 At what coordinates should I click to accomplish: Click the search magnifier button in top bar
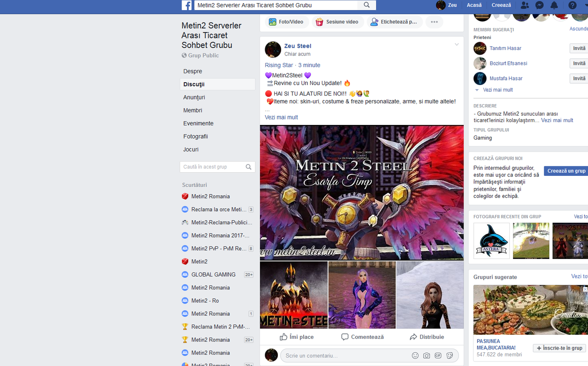[x=367, y=5]
